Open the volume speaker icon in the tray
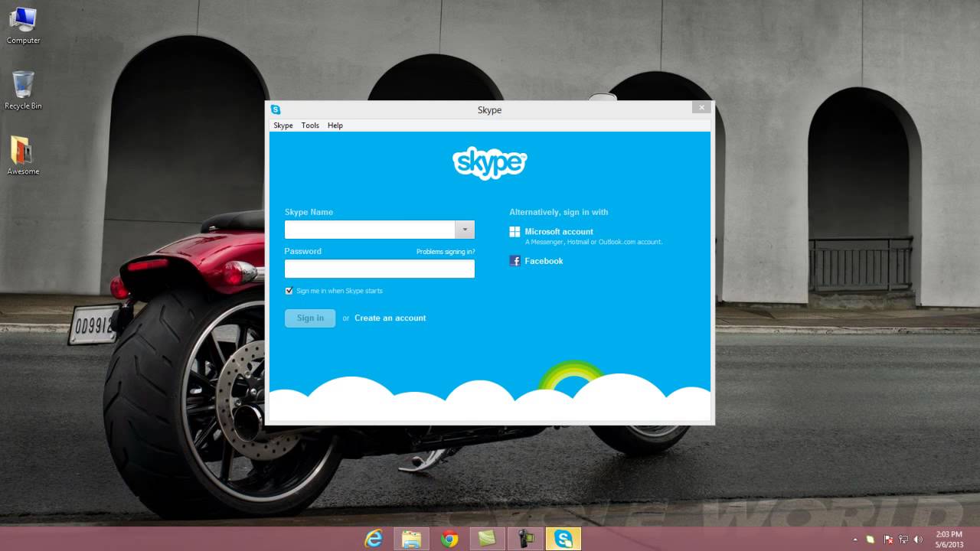Image resolution: width=980 pixels, height=551 pixels. coord(918,540)
